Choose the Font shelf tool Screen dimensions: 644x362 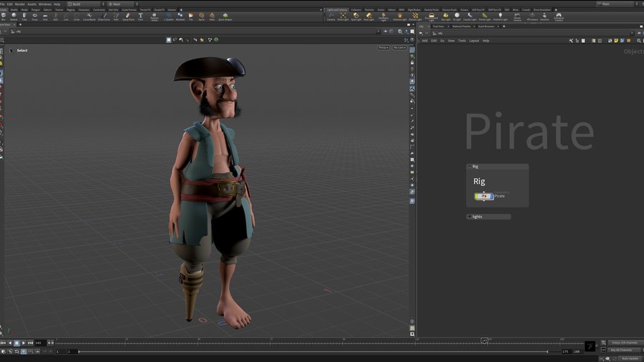coord(140,16)
